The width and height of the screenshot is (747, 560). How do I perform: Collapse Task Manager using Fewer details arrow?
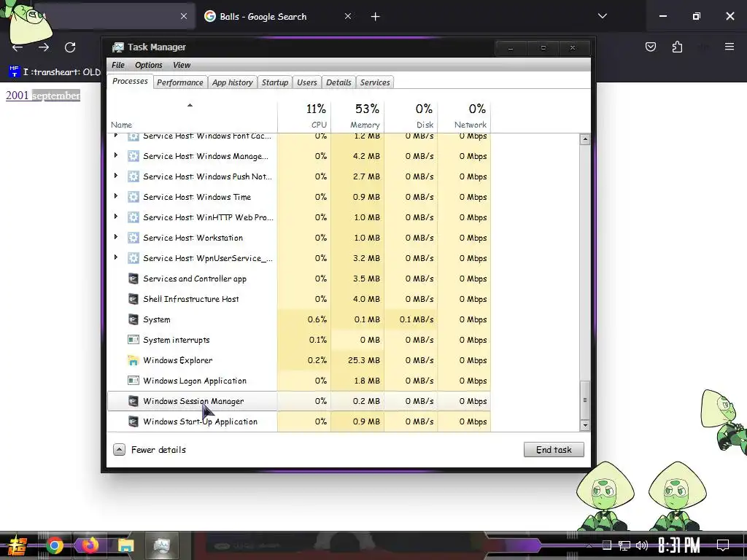pos(119,449)
